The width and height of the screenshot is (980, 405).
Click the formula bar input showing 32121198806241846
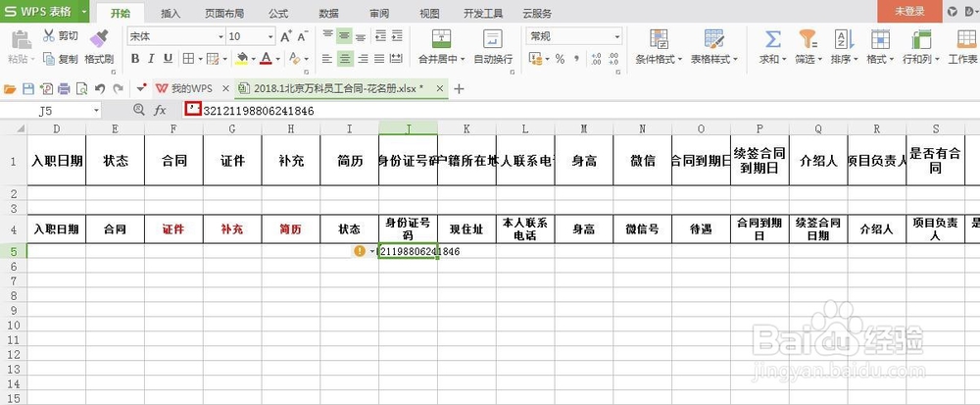tap(581, 111)
